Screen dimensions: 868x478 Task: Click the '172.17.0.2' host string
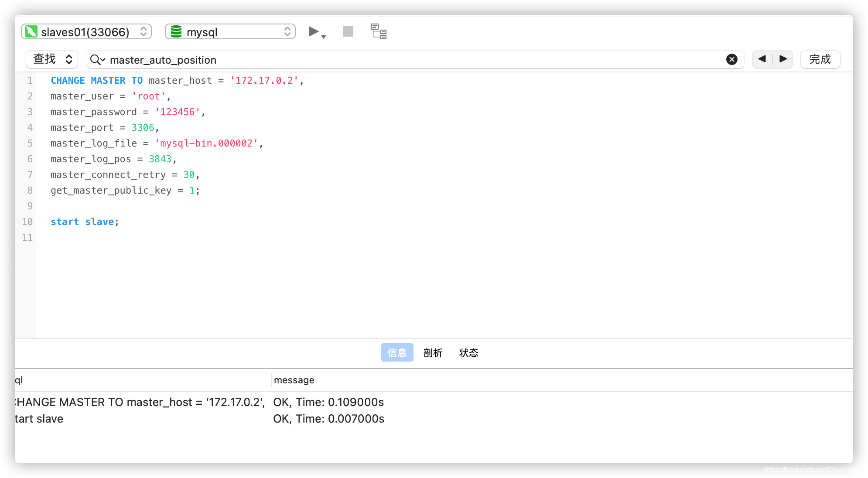pyautogui.click(x=264, y=80)
